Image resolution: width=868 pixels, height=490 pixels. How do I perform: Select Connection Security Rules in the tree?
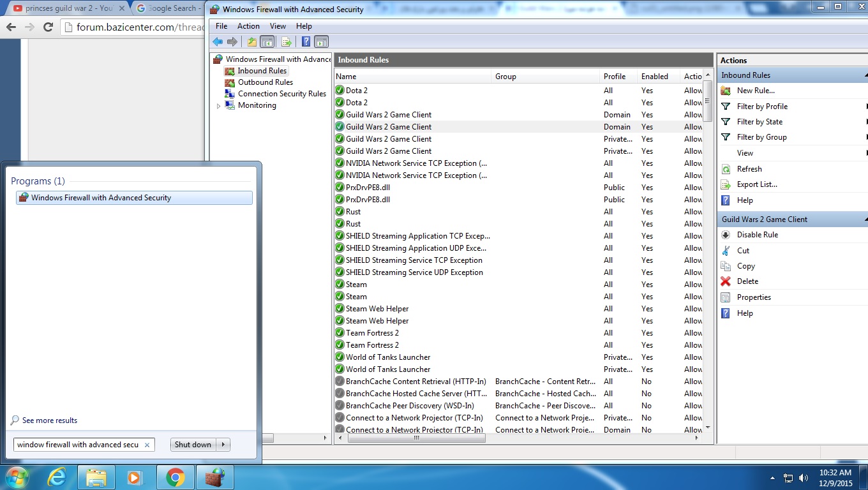(281, 94)
